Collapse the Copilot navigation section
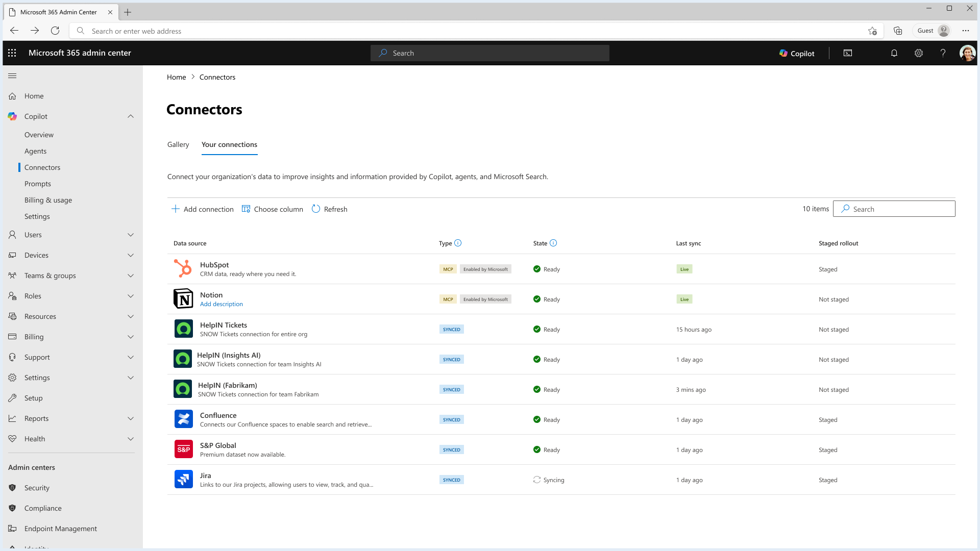The image size is (980, 551). tap(131, 116)
